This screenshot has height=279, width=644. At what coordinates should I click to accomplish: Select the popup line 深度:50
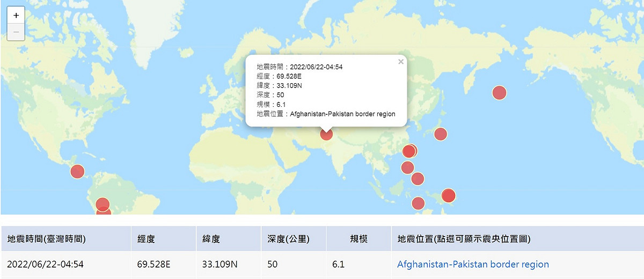point(270,95)
